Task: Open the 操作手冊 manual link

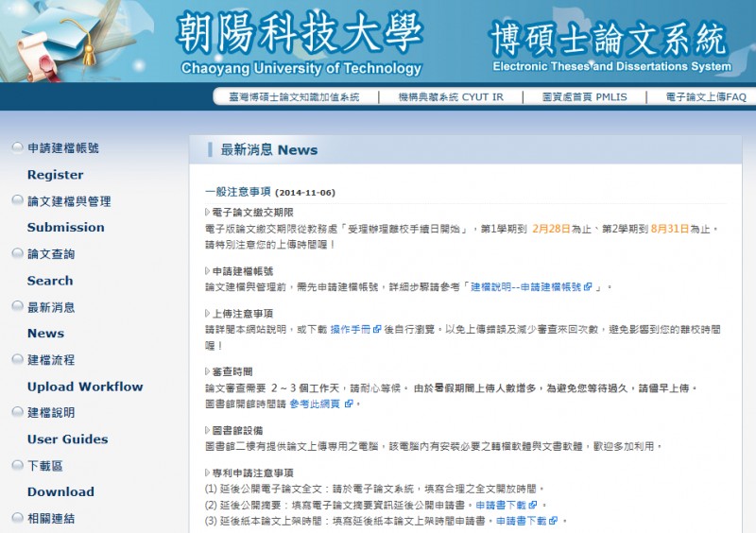Action: point(351,330)
